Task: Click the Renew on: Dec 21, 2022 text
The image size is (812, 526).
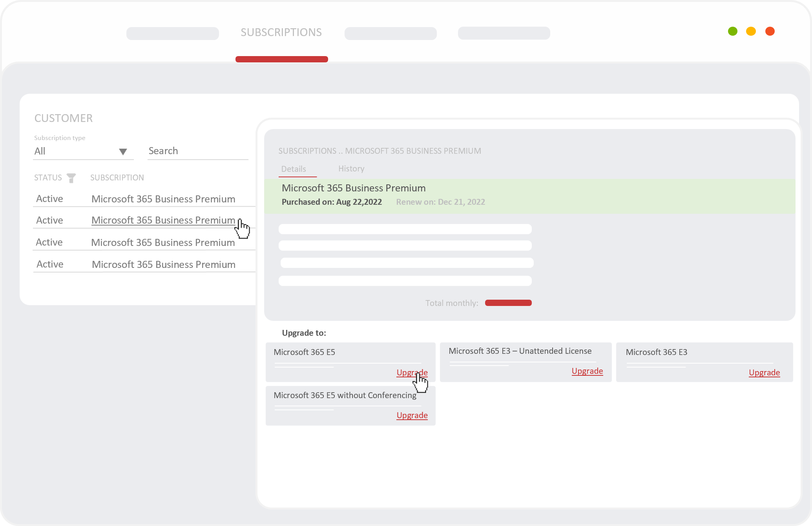Action: (x=440, y=202)
